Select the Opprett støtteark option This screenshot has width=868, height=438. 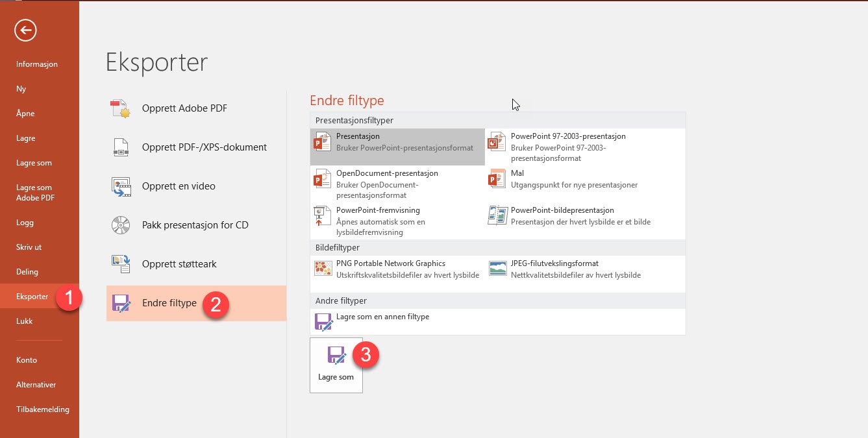point(196,264)
